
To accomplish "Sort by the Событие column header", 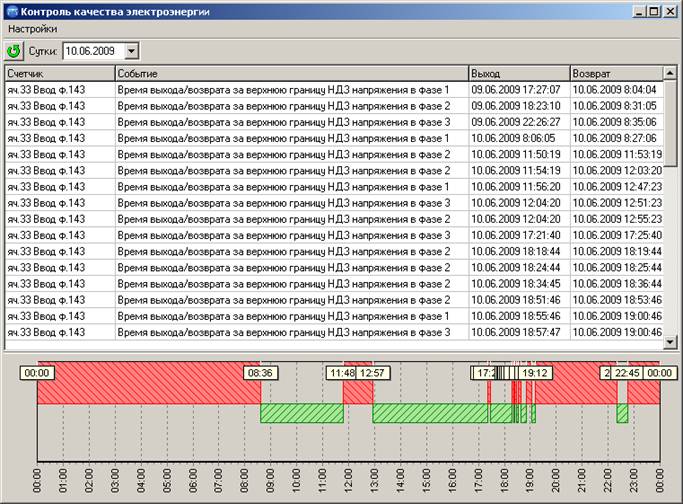I will pyautogui.click(x=292, y=73).
